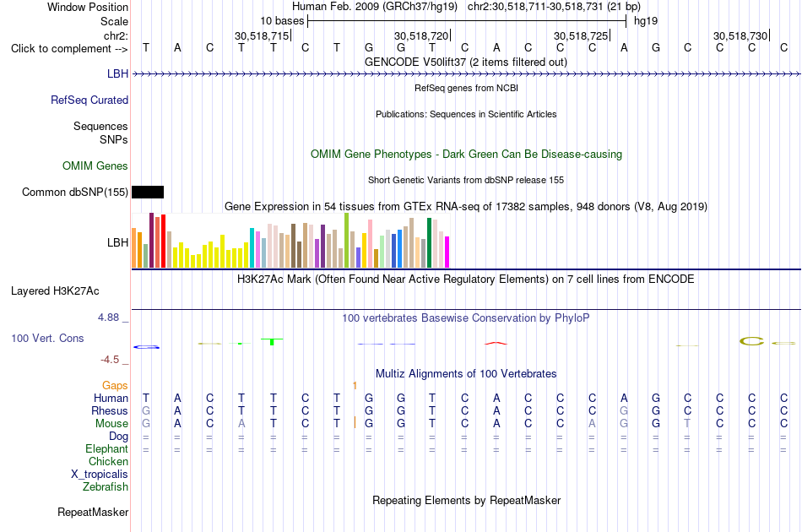The height and width of the screenshot is (532, 802).
Task: Click the -4.5 PhyloP lower axis value
Action: [x=110, y=360]
